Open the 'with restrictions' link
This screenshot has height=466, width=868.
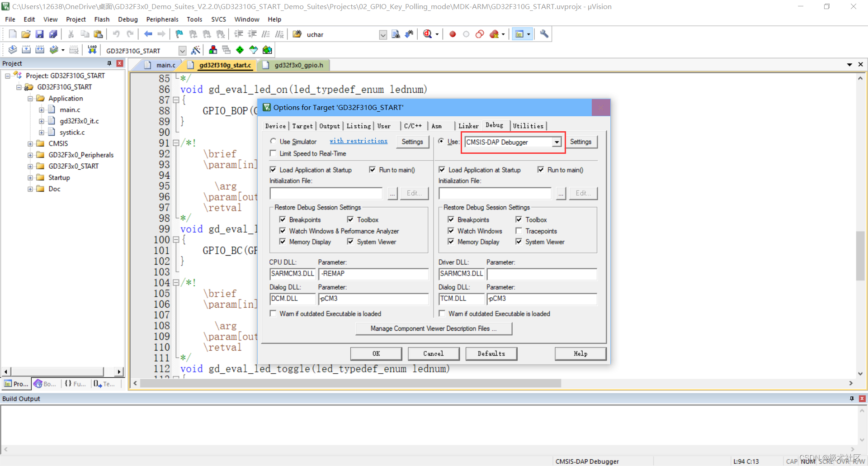coord(359,141)
